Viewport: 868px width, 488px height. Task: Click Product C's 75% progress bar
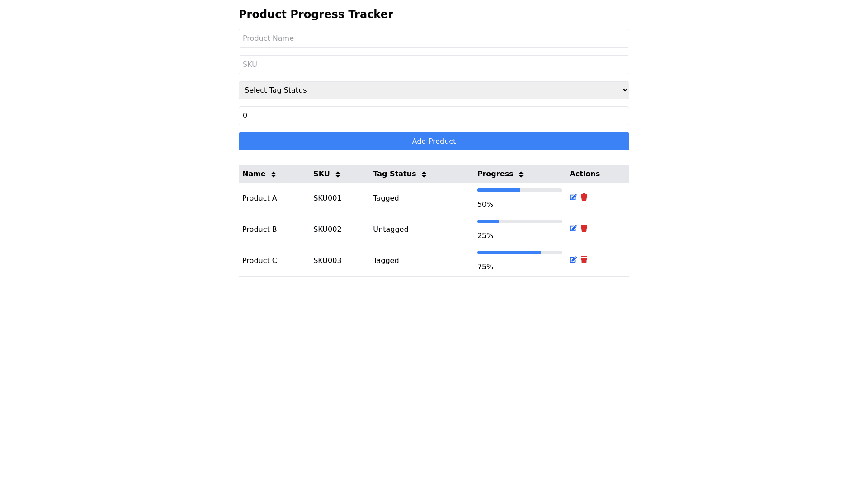(519, 253)
